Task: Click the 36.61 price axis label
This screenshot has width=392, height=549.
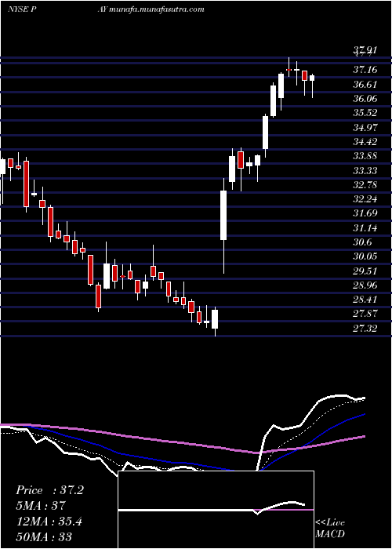Action: [365, 85]
